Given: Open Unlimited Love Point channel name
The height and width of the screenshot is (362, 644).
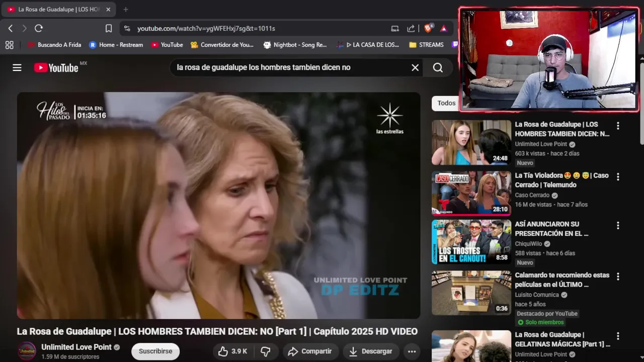Looking at the screenshot, I should tap(76, 347).
